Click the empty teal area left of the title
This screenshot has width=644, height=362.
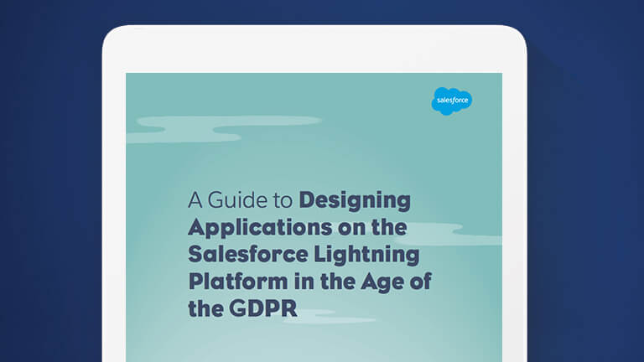pyautogui.click(x=155, y=251)
